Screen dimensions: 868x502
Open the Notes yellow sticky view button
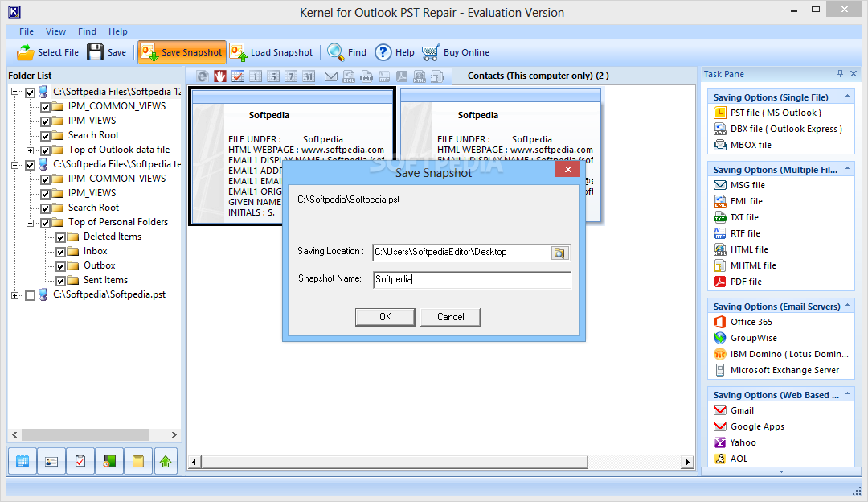point(138,461)
